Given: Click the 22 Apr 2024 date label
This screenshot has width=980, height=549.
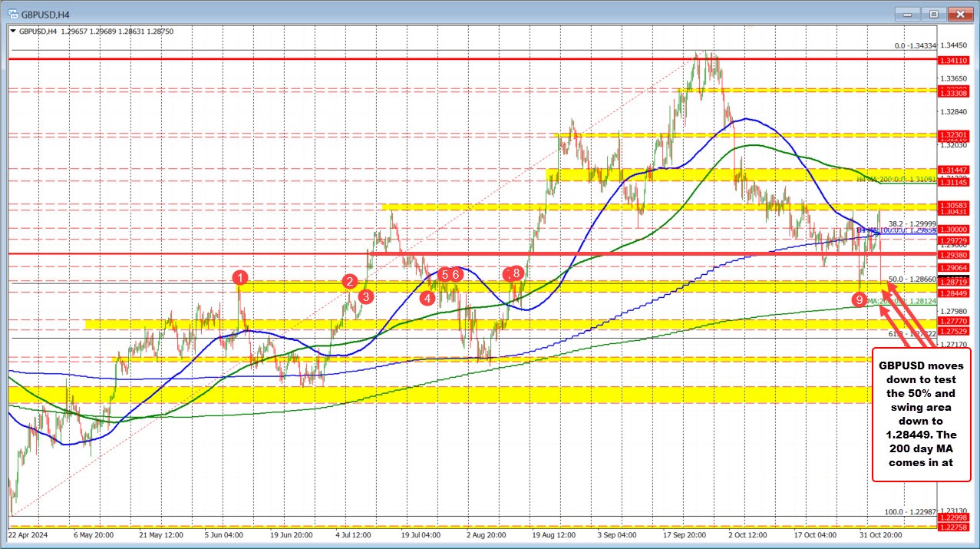Looking at the screenshot, I should [x=28, y=534].
